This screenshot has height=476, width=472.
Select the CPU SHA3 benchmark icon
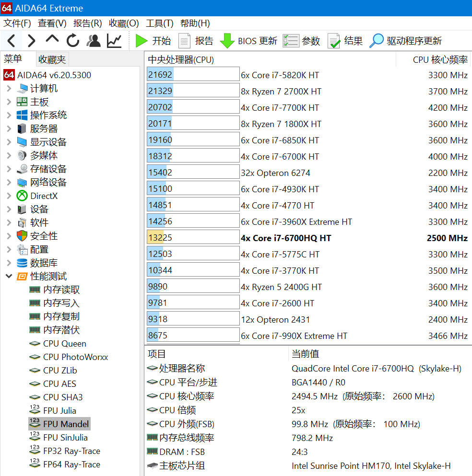pos(35,397)
